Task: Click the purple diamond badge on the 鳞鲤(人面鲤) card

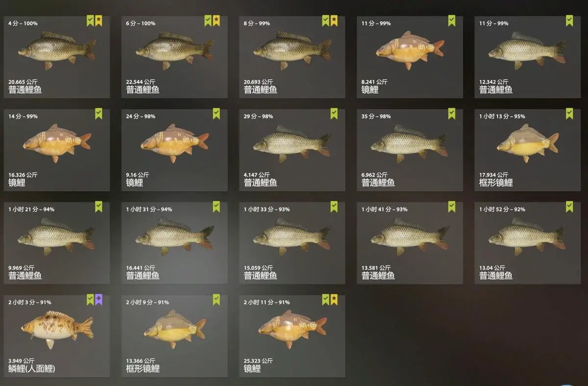Action: pyautogui.click(x=98, y=300)
